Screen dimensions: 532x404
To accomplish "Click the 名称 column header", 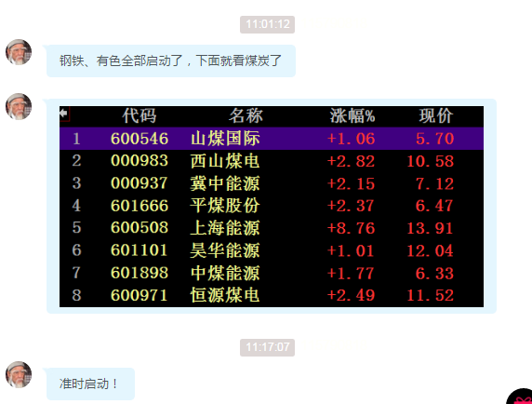I will tap(246, 115).
